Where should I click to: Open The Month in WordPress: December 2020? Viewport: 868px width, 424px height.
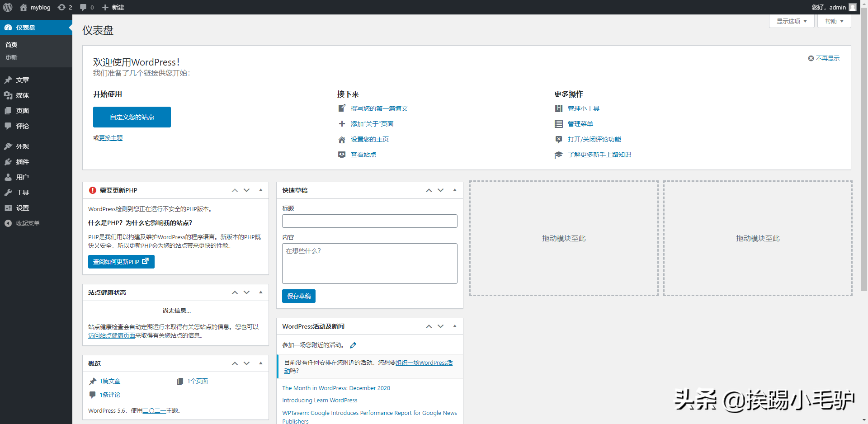coord(336,388)
